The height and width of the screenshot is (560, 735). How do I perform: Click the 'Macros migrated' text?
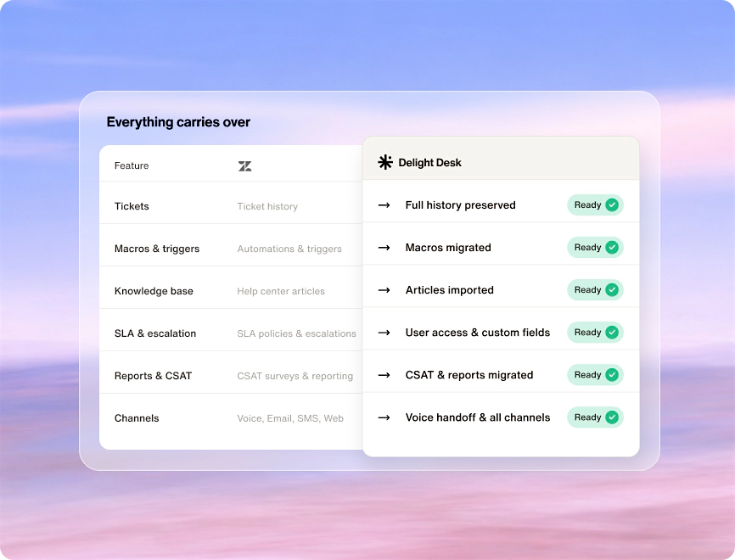[448, 248]
